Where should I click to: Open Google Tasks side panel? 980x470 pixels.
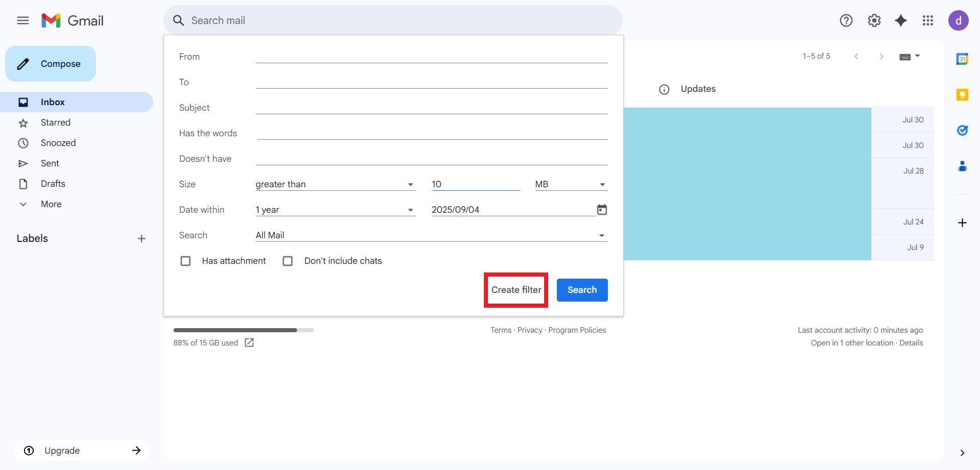[962, 131]
